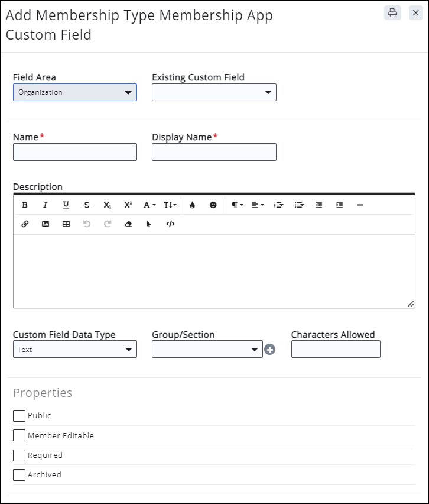429x504 pixels.
Task: Open the Field Area dropdown
Action: pyautogui.click(x=75, y=92)
